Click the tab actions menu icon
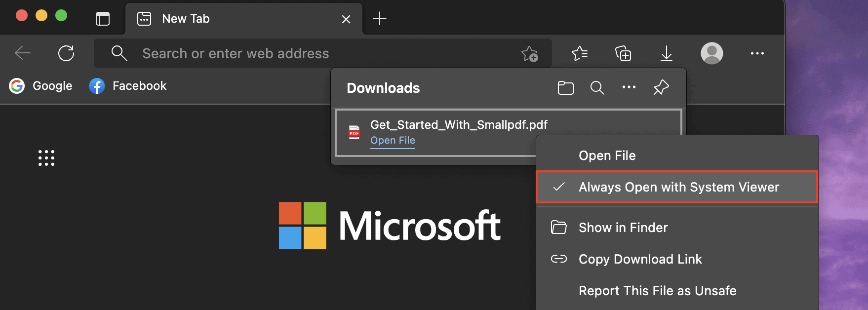The image size is (868, 310). tap(103, 19)
